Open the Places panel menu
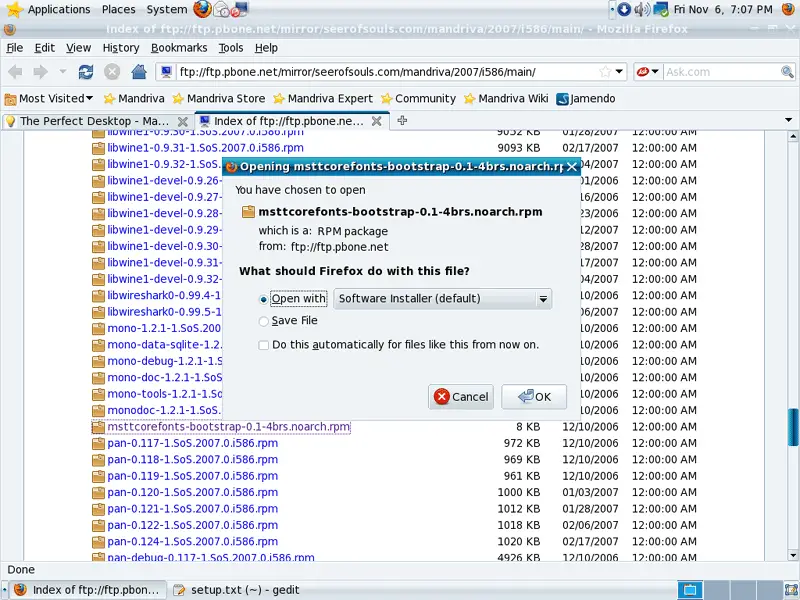Screen dimensions: 800x600 (118, 9)
